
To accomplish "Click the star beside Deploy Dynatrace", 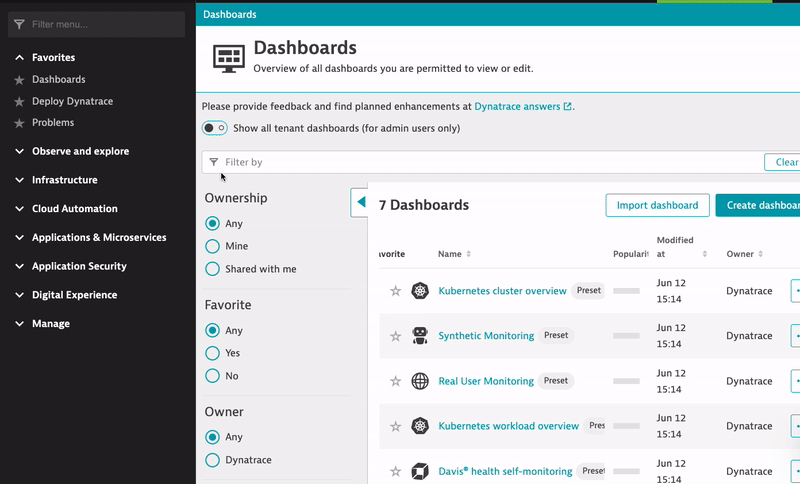I will [x=19, y=102].
